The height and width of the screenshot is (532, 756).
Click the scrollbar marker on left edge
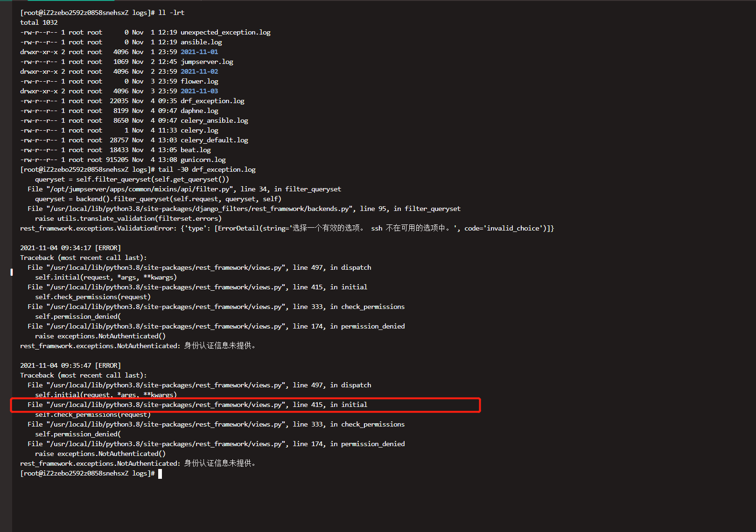tap(11, 272)
